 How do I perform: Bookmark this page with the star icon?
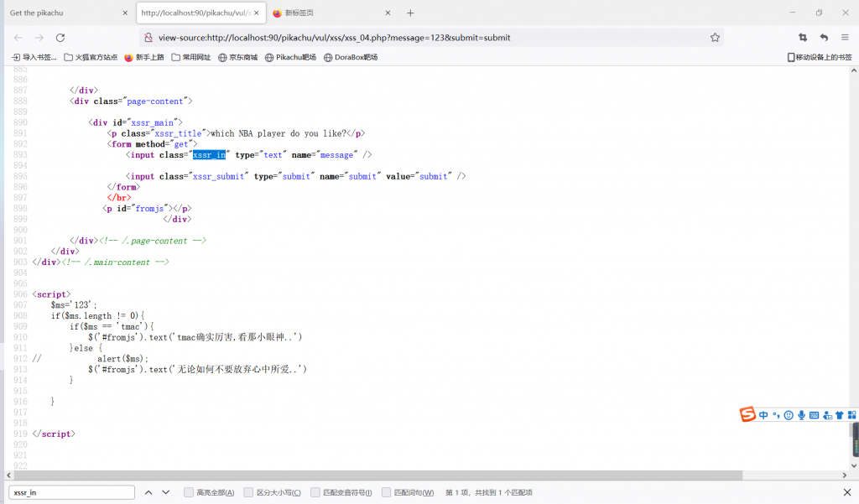pos(715,38)
